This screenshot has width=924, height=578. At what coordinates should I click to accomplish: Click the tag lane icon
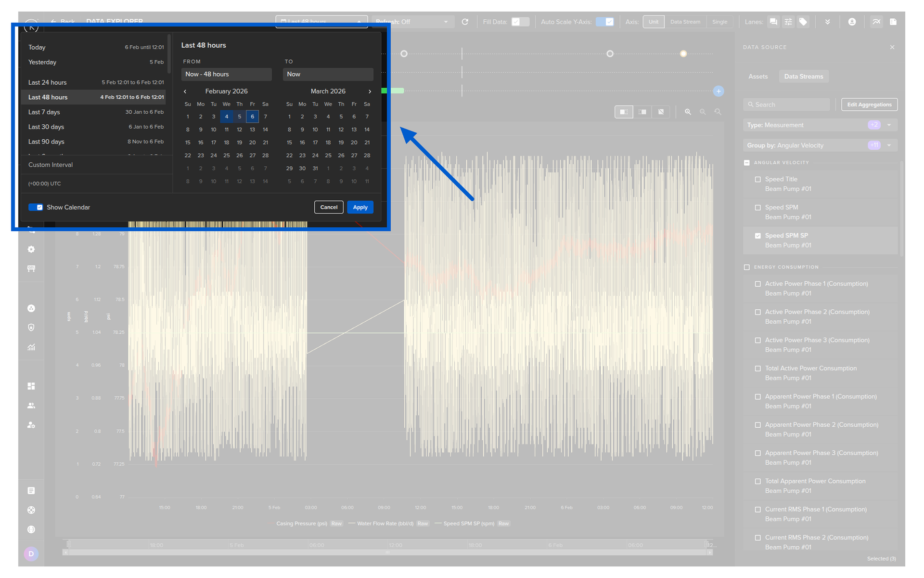tap(803, 22)
